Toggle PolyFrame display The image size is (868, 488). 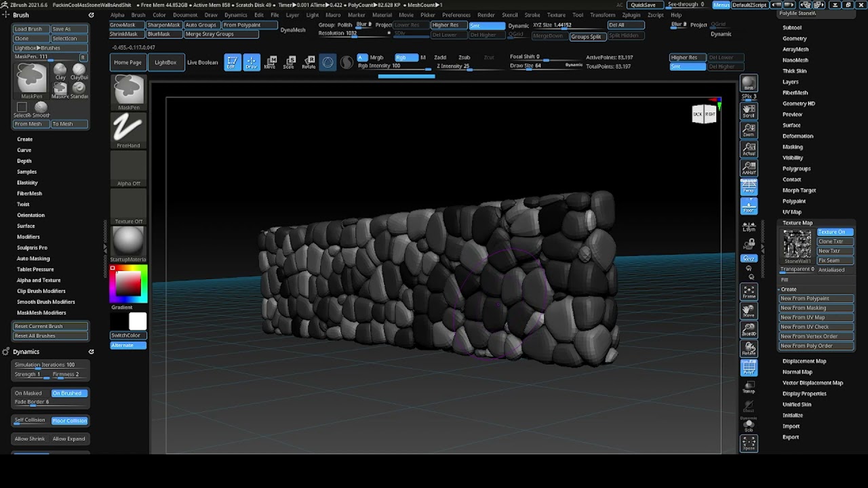pos(749,368)
